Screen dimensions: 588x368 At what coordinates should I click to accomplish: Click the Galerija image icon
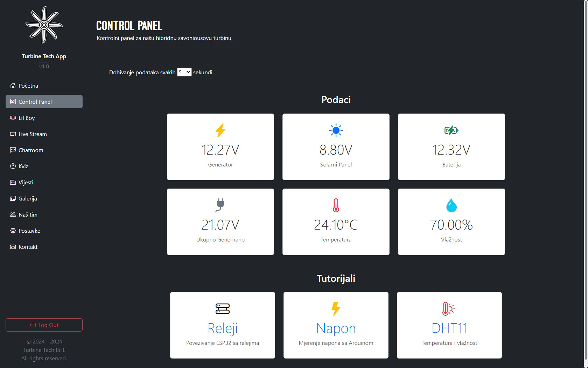[x=13, y=198]
